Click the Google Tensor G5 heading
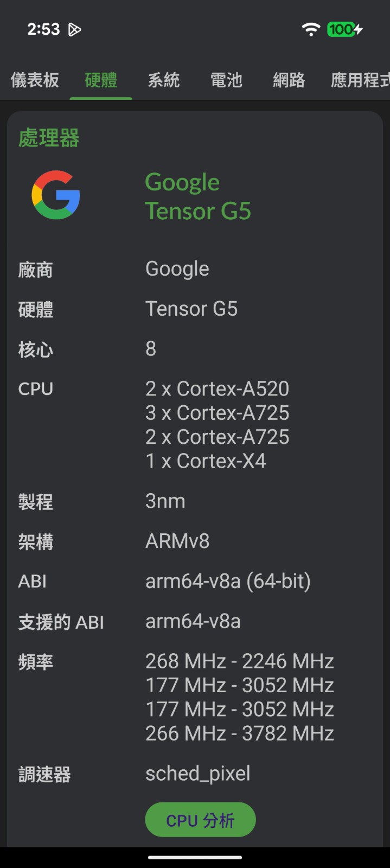Image resolution: width=390 pixels, height=868 pixels. pyautogui.click(x=198, y=196)
